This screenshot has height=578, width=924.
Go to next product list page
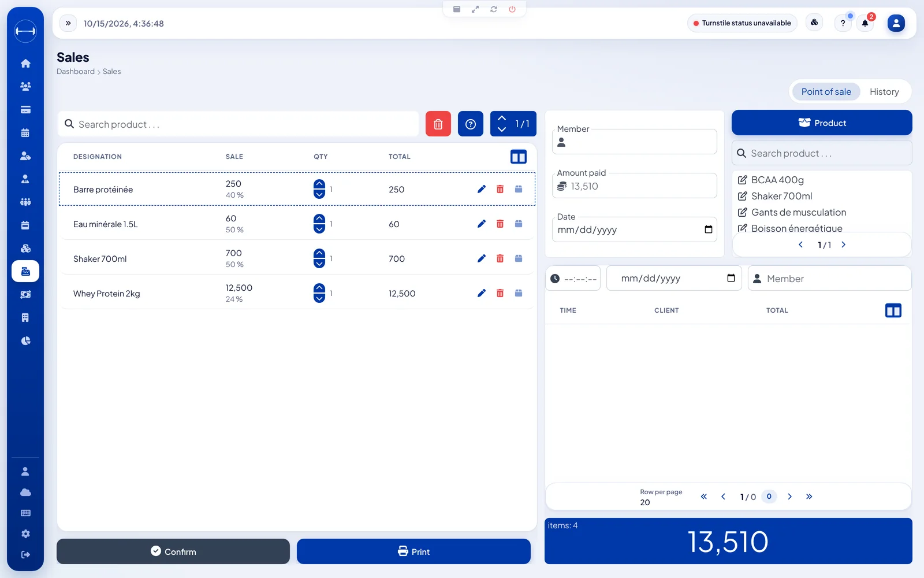pos(844,244)
